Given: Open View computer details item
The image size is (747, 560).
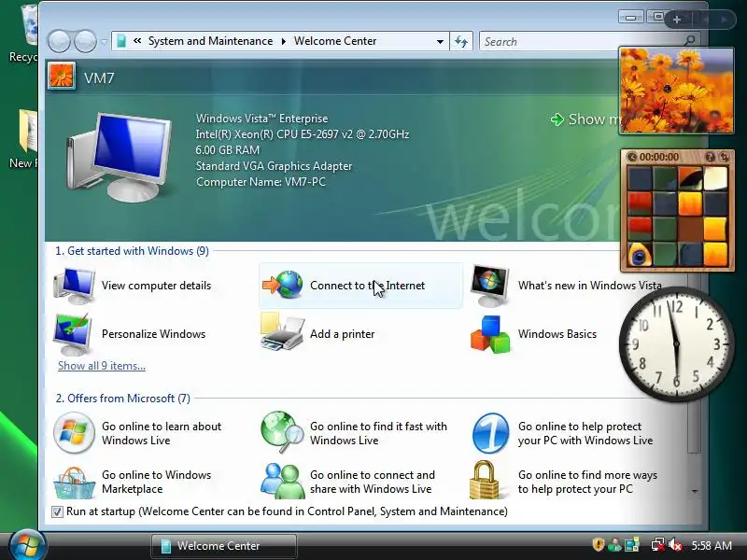Looking at the screenshot, I should coord(133,286).
